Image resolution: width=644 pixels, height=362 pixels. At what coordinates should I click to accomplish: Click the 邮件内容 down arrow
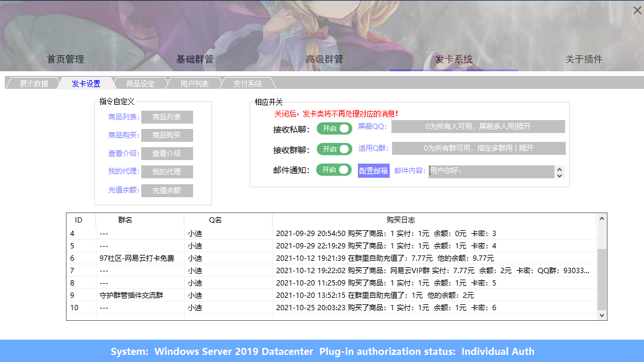(559, 175)
